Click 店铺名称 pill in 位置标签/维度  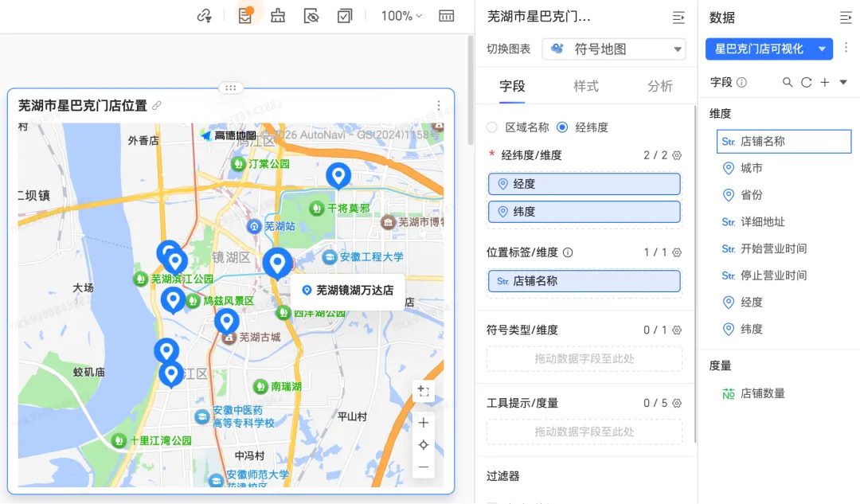pyautogui.click(x=584, y=281)
